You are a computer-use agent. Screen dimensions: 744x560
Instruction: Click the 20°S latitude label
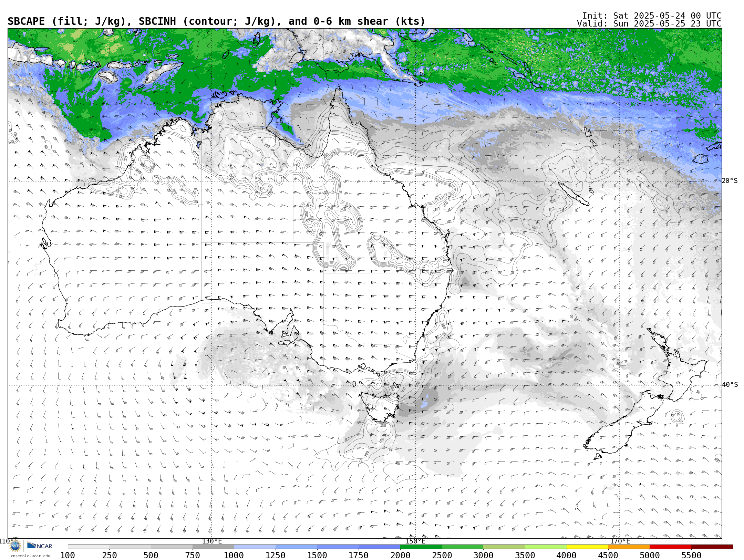(730, 181)
